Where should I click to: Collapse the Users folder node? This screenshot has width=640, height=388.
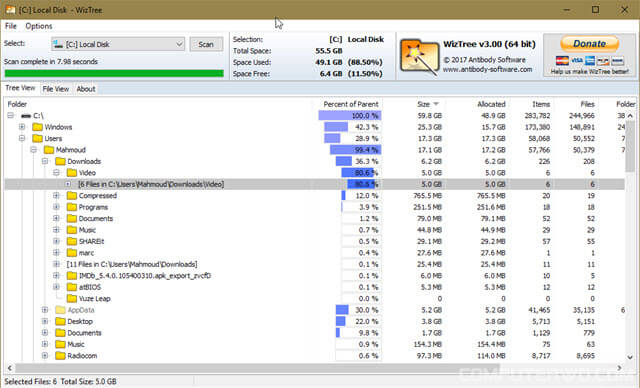[22, 138]
